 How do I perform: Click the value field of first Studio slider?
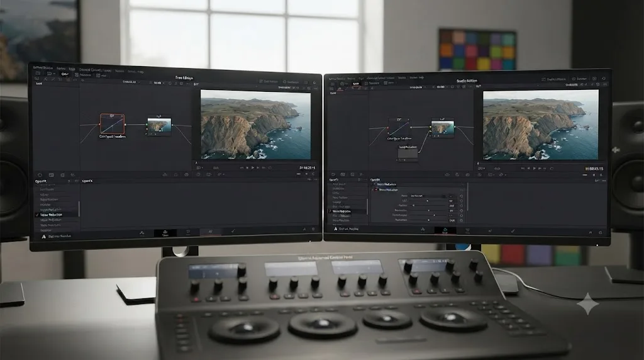click(x=452, y=201)
